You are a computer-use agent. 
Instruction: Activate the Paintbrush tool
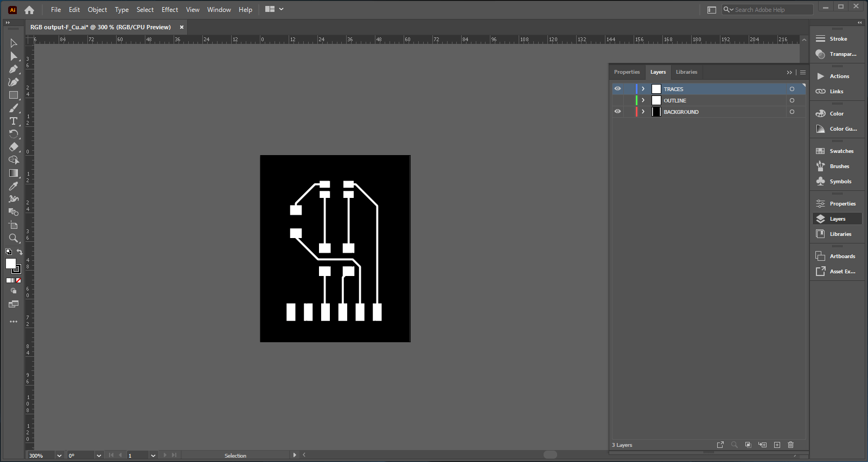[x=14, y=108]
